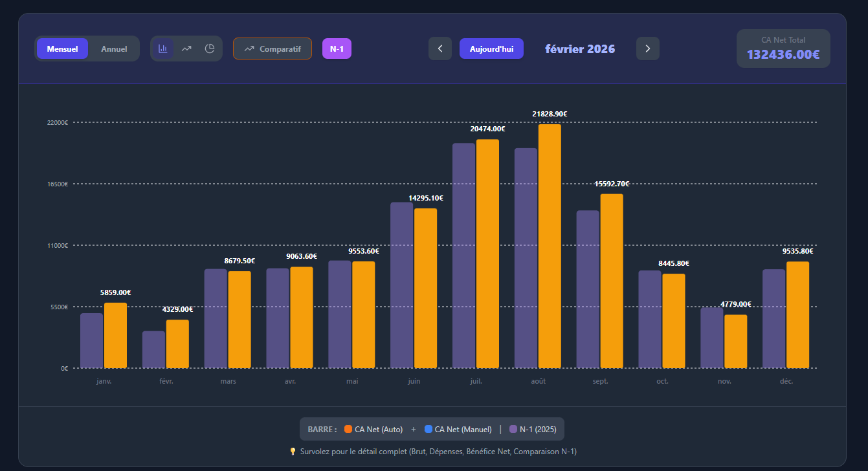Click orange CA Net (Auto) legend swatch

[348, 429]
